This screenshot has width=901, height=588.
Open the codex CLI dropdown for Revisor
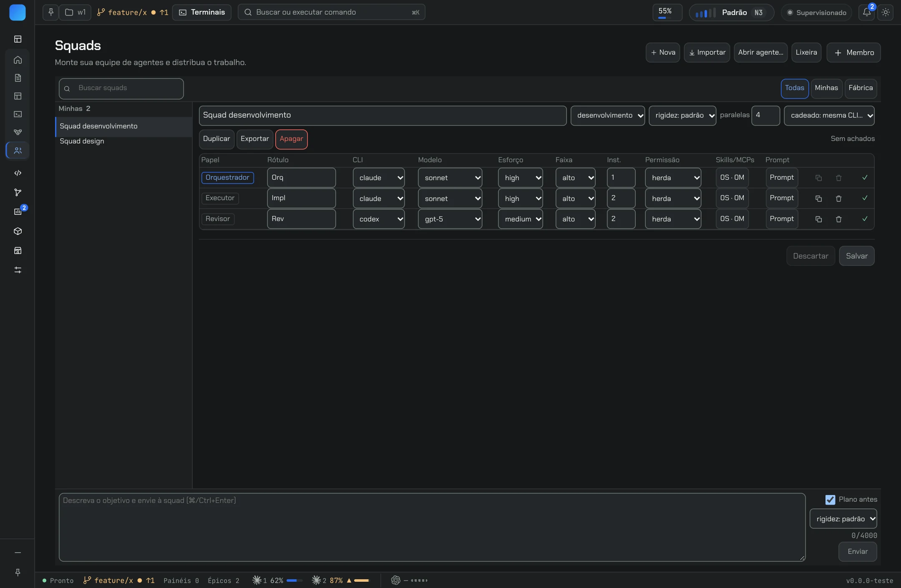coord(378,219)
